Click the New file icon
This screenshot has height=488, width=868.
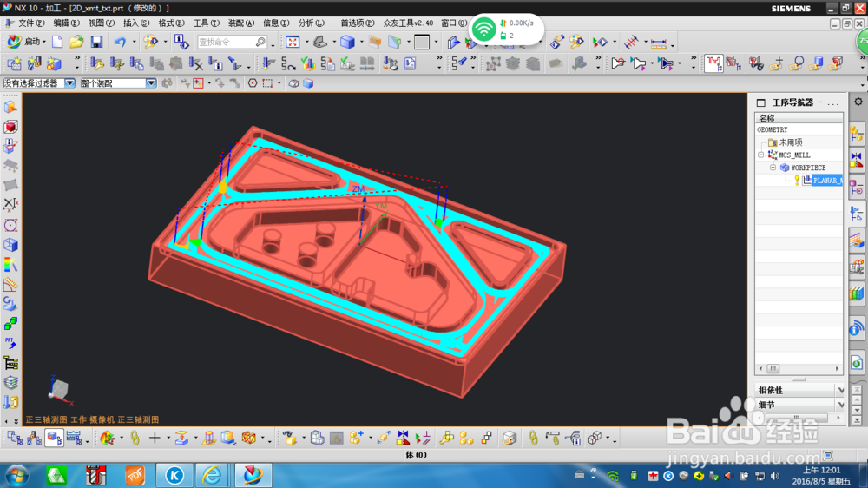(x=57, y=42)
